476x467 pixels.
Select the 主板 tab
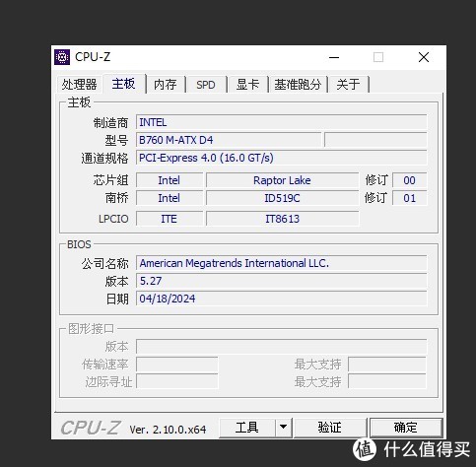click(124, 84)
